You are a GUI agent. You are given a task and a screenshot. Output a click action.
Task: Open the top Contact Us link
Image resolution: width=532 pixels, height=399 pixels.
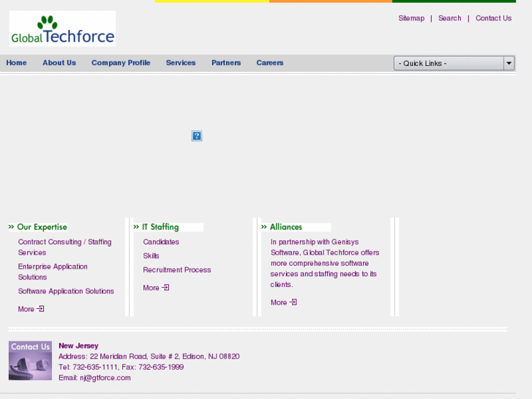(x=493, y=18)
